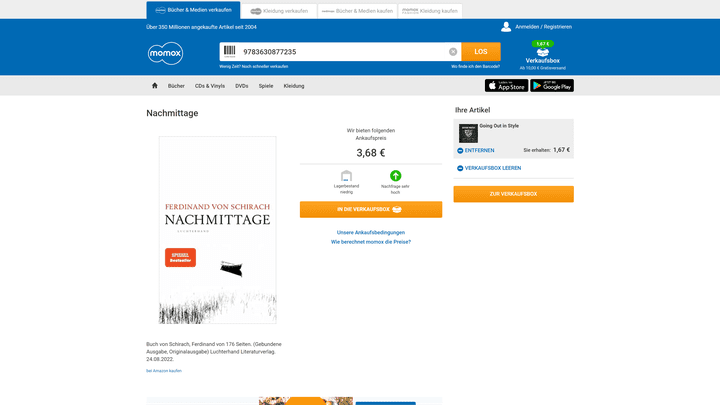Switch to Kleidung verkaufen tab
The height and width of the screenshot is (405, 720).
tap(279, 11)
